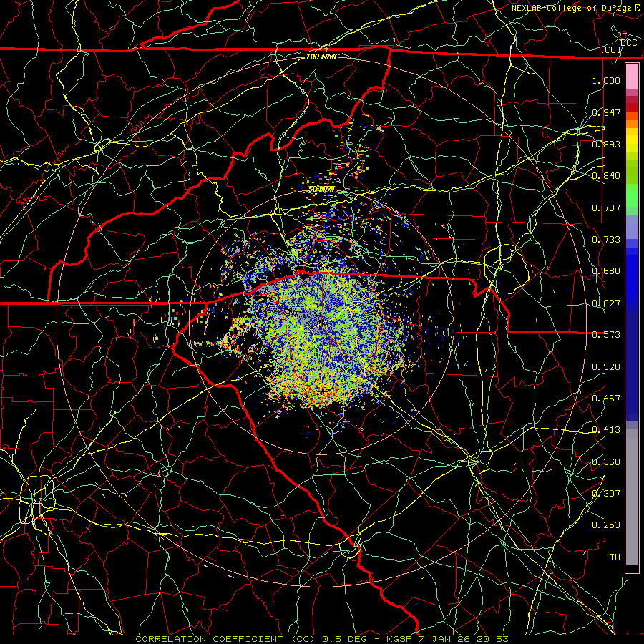644x644 pixels.
Task: Click the DCC product label
Action: (629, 43)
